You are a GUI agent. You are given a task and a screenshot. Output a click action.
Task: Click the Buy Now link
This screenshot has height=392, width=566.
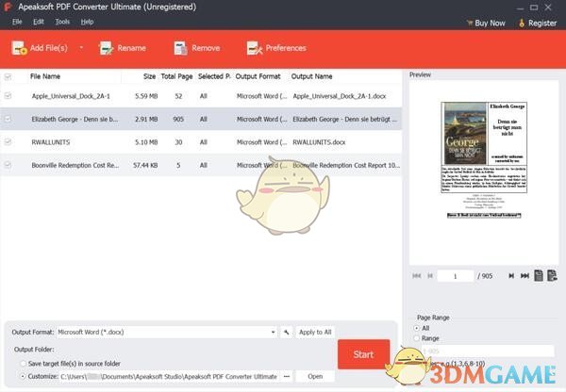coord(490,23)
